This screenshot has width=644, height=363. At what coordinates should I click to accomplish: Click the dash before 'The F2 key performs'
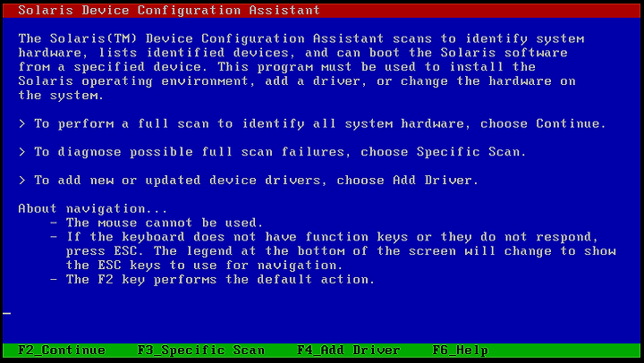(54, 280)
